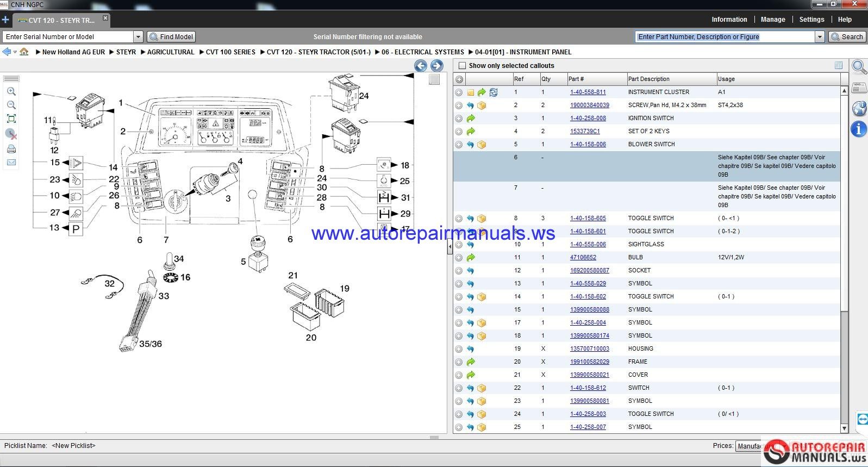The height and width of the screenshot is (467, 868).
Task: Open the blue information icon
Action: coord(859,129)
